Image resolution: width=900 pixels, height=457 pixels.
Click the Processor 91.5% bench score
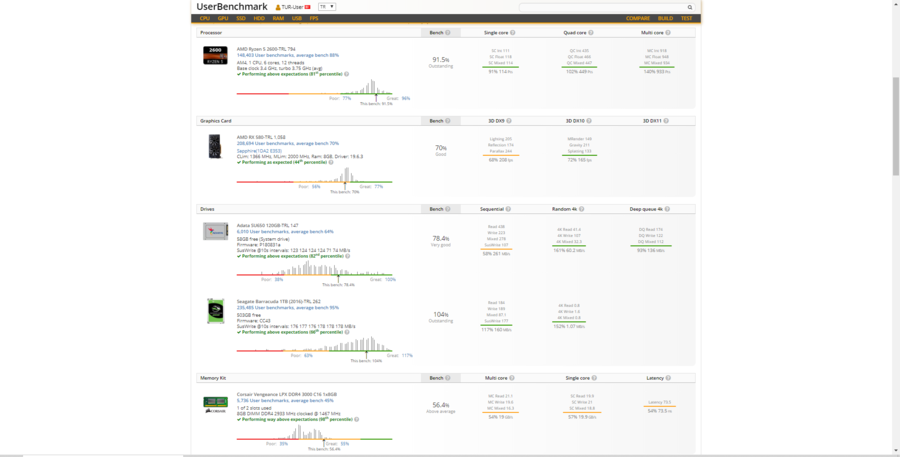pos(441,60)
